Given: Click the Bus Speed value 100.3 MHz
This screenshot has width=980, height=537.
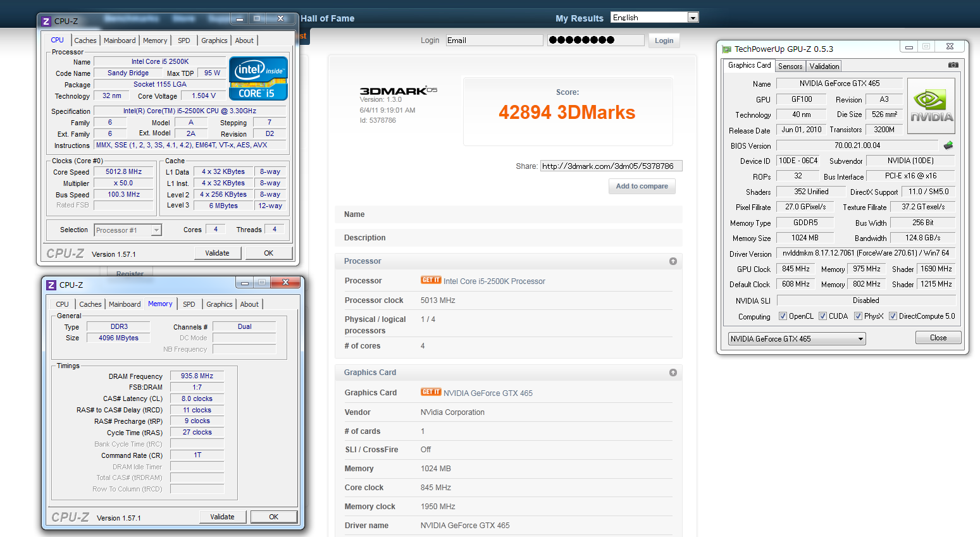Looking at the screenshot, I should (x=124, y=194).
